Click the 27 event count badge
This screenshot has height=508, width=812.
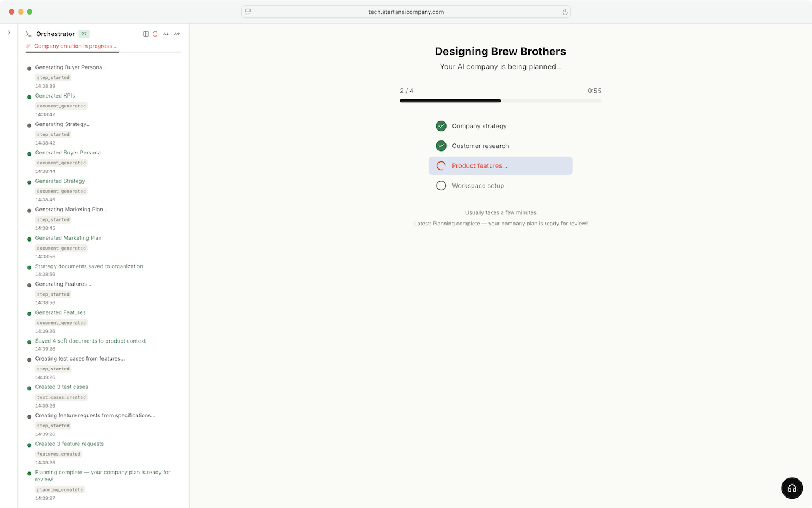84,34
